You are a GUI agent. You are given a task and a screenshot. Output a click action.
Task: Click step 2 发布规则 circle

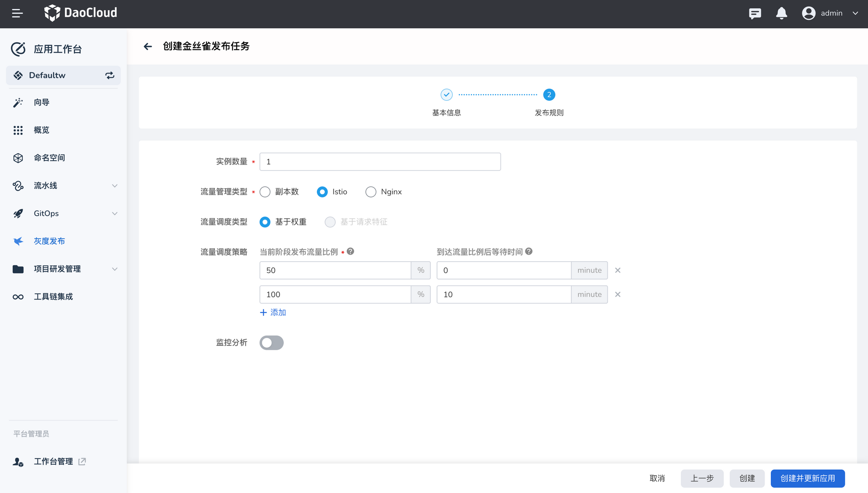point(549,95)
